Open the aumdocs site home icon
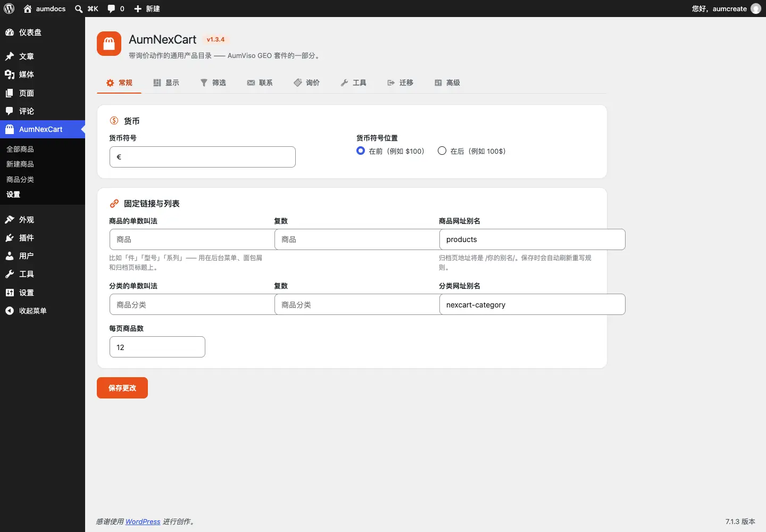Screen dimensions: 766x532 click(28, 9)
